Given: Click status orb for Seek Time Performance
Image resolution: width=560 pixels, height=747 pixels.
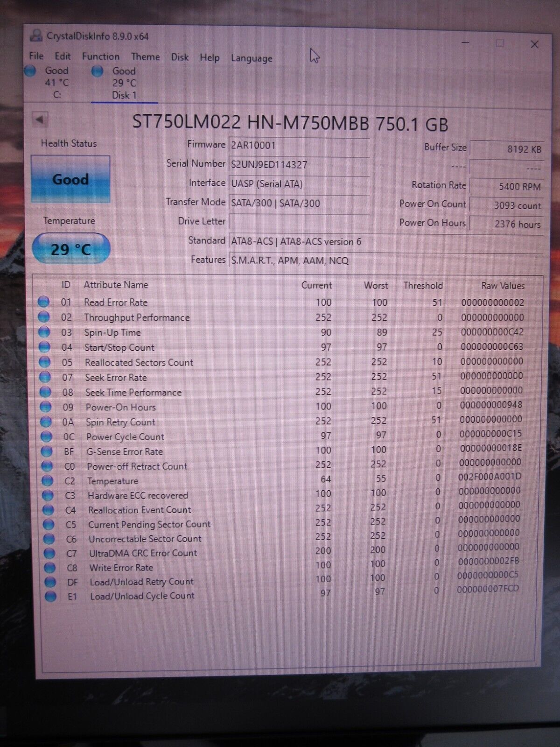Looking at the screenshot, I should pos(45,392).
